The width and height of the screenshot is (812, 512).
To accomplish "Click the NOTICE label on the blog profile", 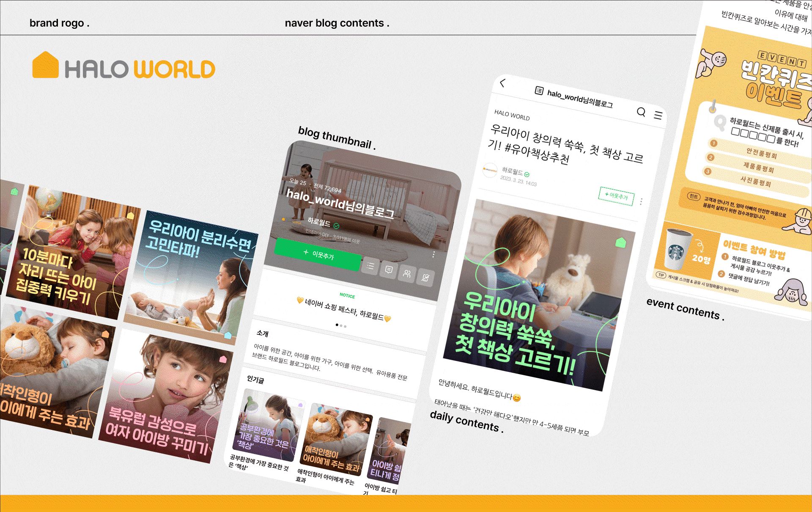I will 347,295.
